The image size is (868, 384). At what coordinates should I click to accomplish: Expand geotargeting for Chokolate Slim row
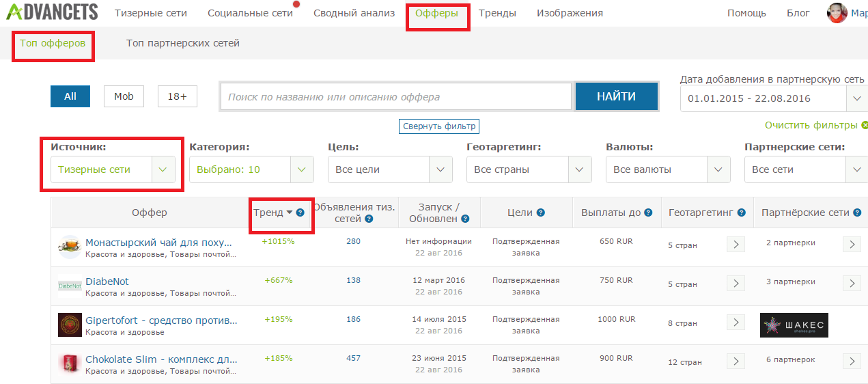(x=736, y=361)
